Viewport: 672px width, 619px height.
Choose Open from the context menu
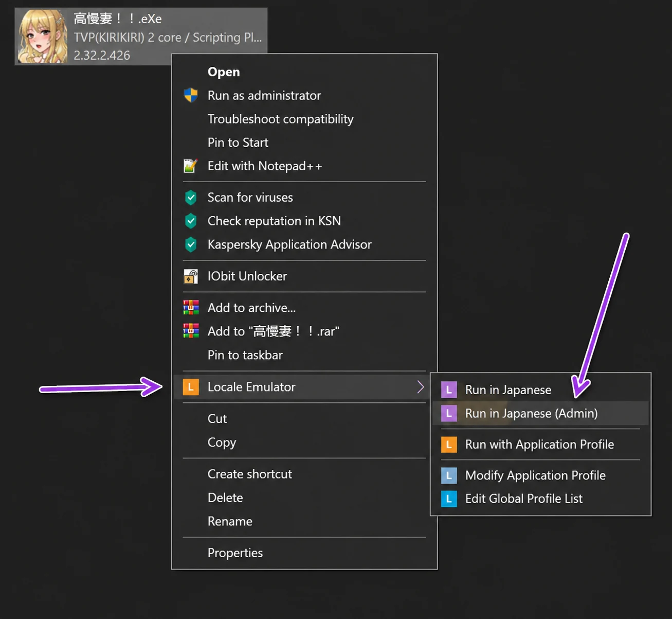(x=304, y=72)
